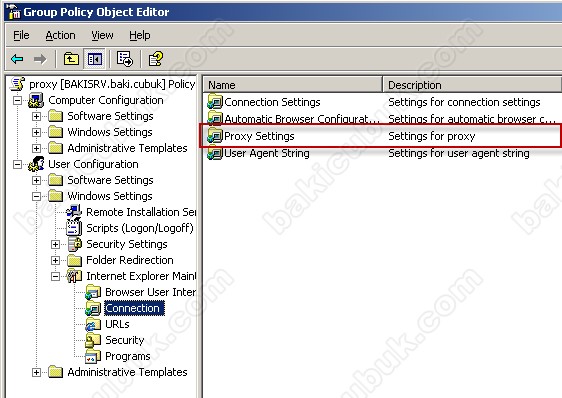
Task: Click the Proxy Settings item icon
Action: click(x=215, y=136)
